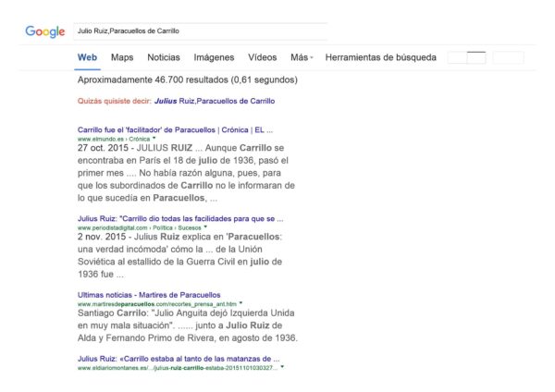
Task: Expand the arrow beside the eldiariomontanes.es URL
Action: [282, 367]
